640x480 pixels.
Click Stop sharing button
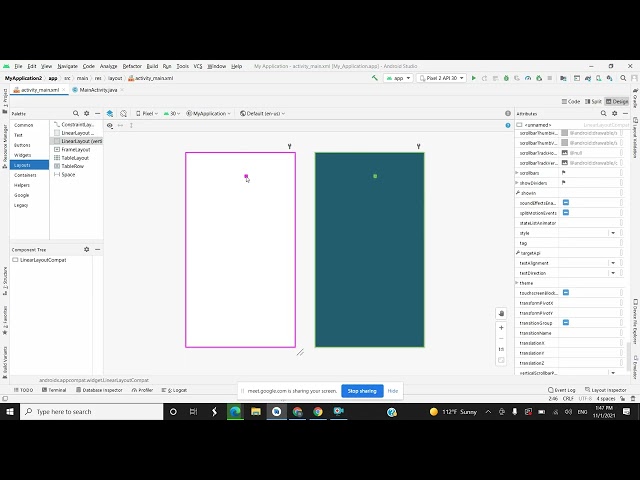[362, 391]
